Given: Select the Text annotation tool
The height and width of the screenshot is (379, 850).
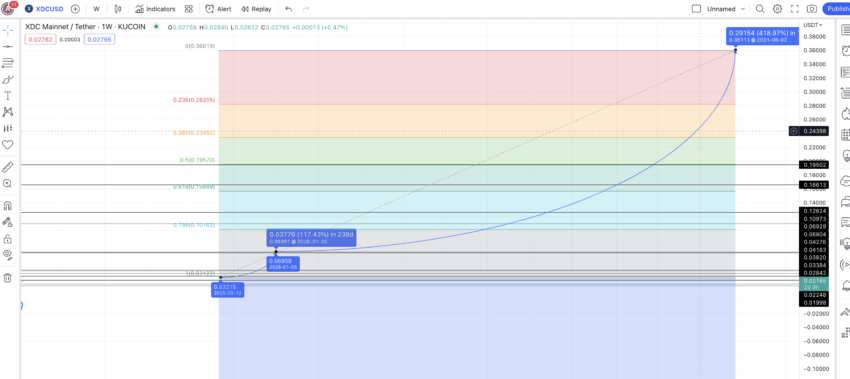Looking at the screenshot, I should click(8, 96).
